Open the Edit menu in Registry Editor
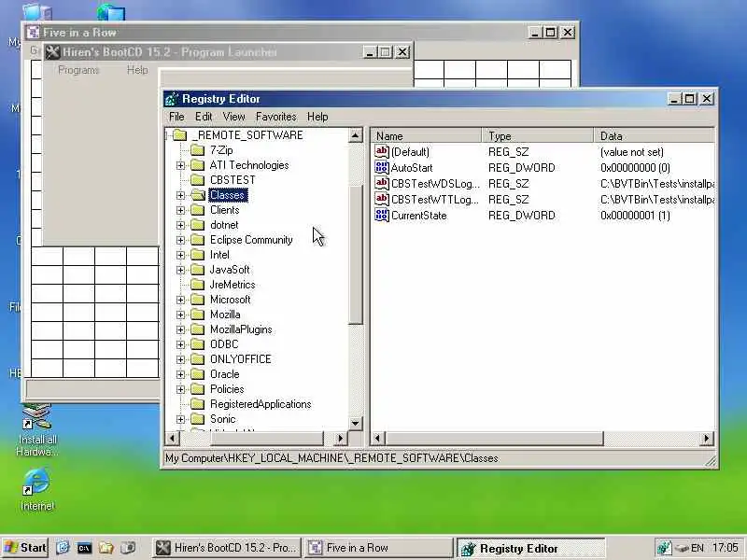Viewport: 747px width, 560px height. [204, 117]
